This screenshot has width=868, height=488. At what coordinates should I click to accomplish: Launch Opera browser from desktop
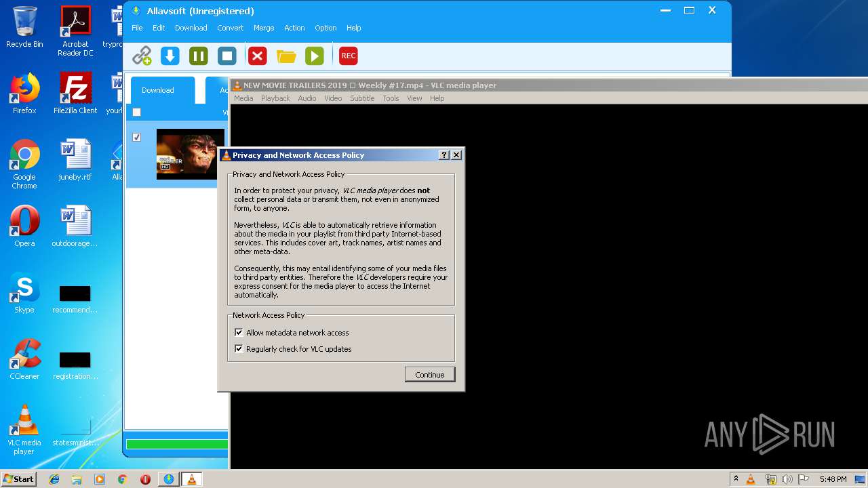(x=24, y=226)
